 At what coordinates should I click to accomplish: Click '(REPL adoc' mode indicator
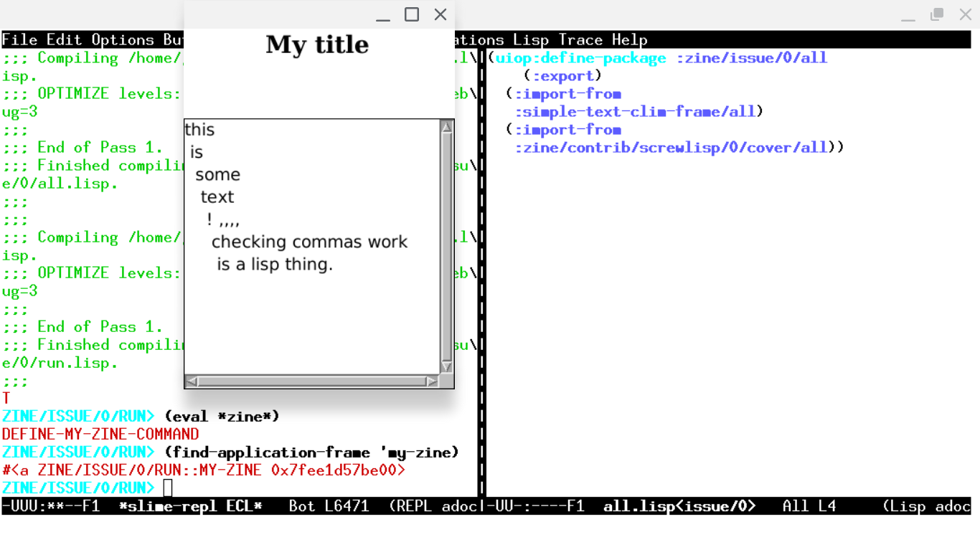pyautogui.click(x=433, y=506)
